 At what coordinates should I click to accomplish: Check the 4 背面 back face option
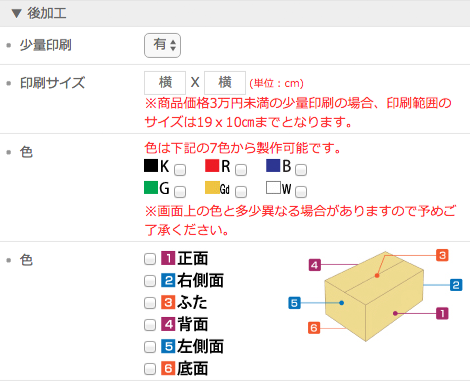click(150, 325)
